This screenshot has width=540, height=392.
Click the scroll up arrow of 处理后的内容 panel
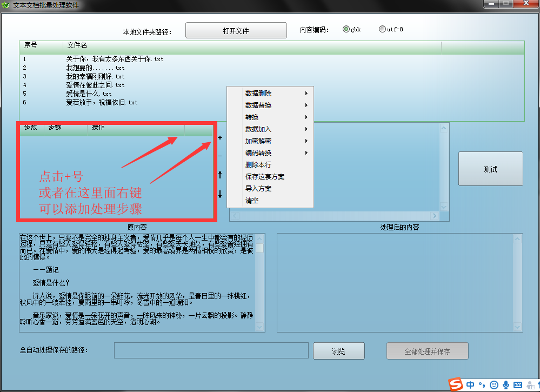(x=517, y=238)
